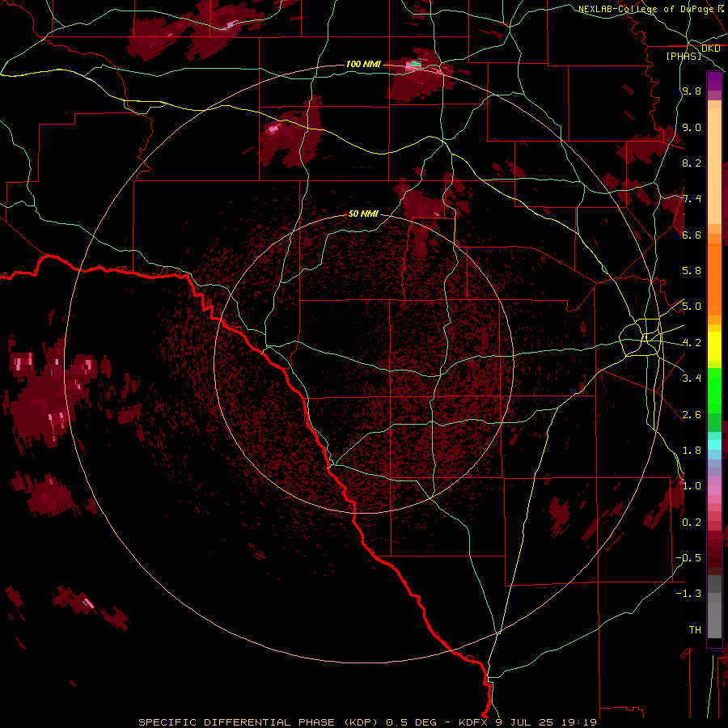Click the 19:19 timestamp
The image size is (728, 728).
[580, 722]
